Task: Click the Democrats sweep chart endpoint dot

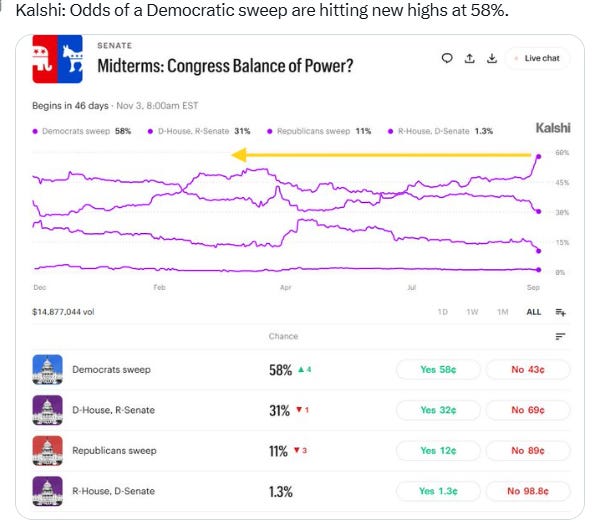Action: [539, 157]
